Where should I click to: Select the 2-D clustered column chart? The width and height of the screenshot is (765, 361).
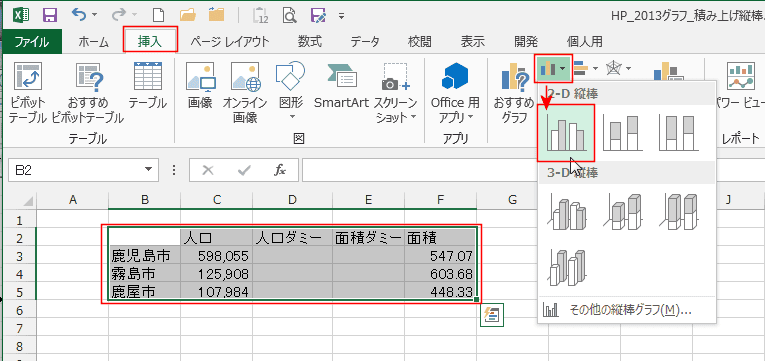(565, 133)
